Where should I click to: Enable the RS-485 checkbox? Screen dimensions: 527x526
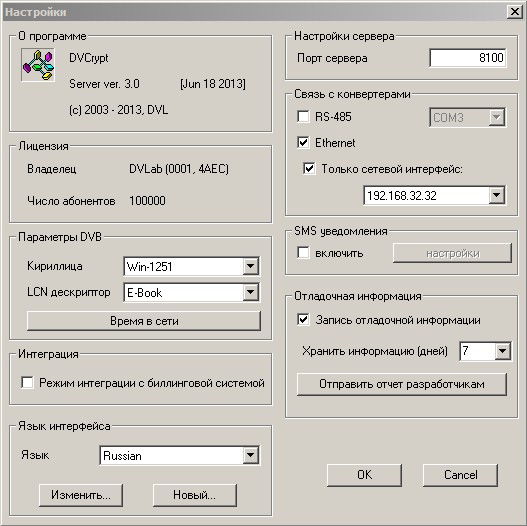pos(303,117)
